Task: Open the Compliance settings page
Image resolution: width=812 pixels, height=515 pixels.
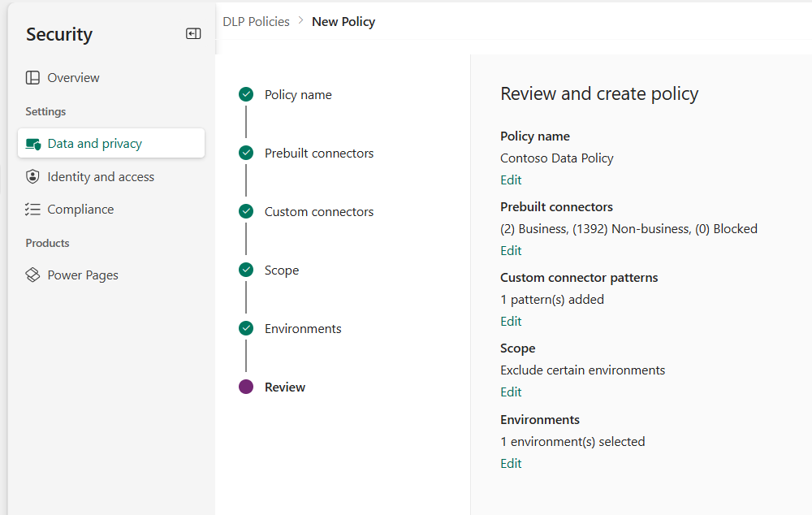Action: (x=81, y=209)
